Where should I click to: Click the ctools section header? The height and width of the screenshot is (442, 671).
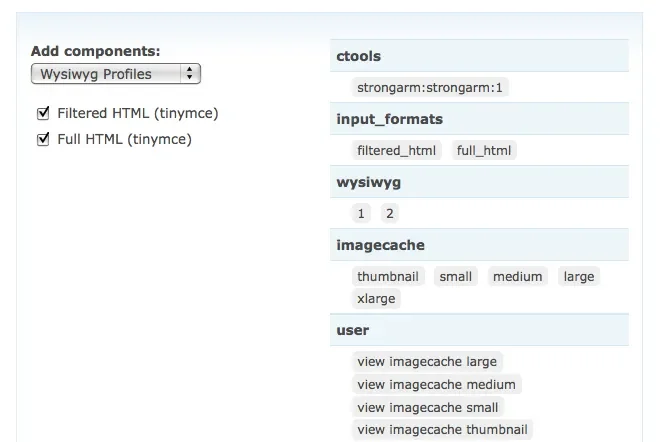(479, 56)
